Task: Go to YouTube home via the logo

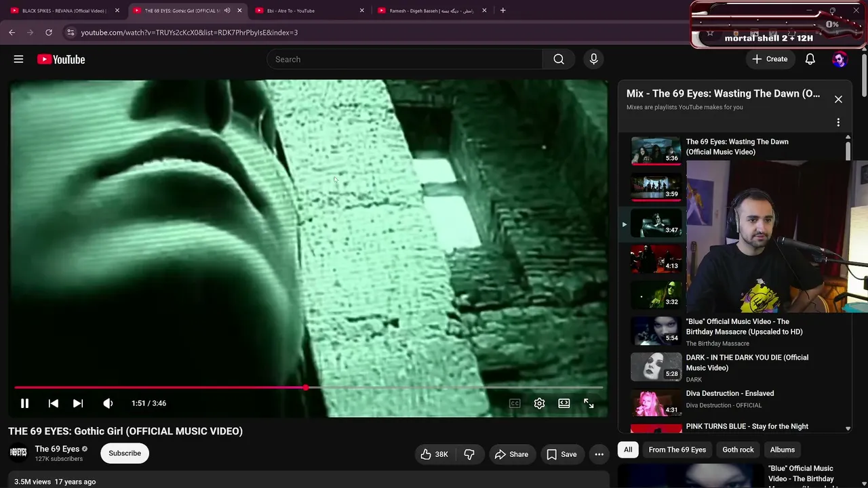Action: pyautogui.click(x=61, y=59)
